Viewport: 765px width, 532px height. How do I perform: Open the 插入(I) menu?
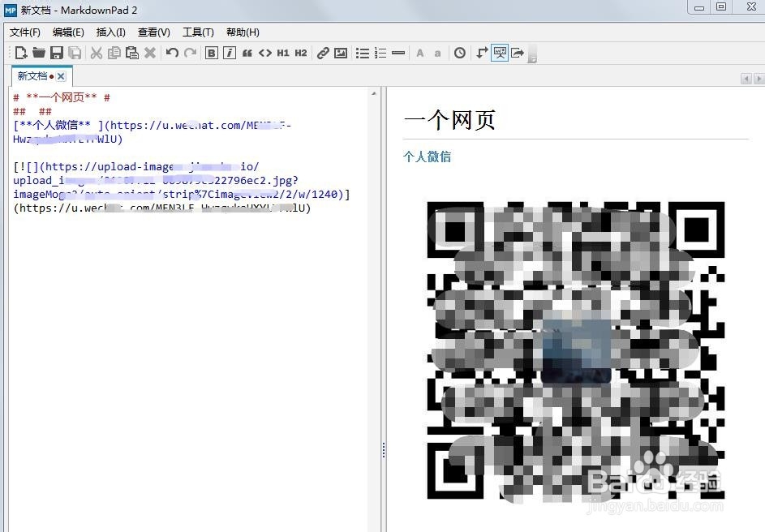[111, 32]
